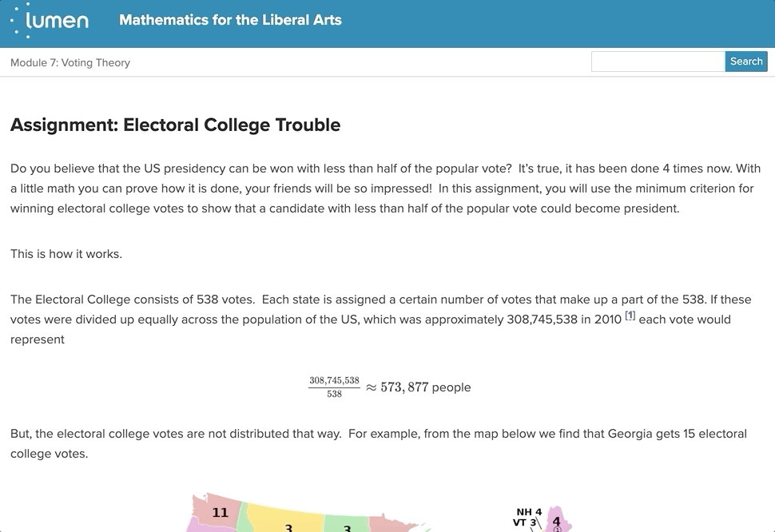Open the Mathematics for the Liberal Arts course title
The width and height of the screenshot is (775, 532).
pyautogui.click(x=230, y=20)
